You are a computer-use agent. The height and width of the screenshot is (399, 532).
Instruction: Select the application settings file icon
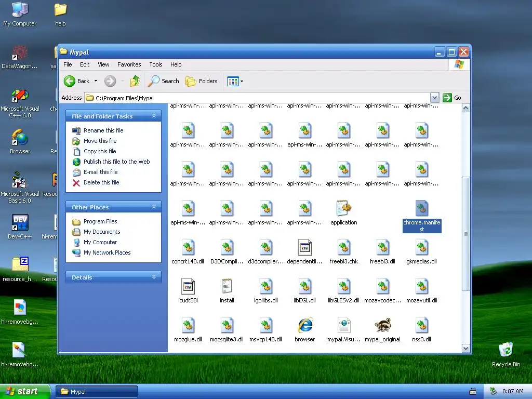click(344, 208)
